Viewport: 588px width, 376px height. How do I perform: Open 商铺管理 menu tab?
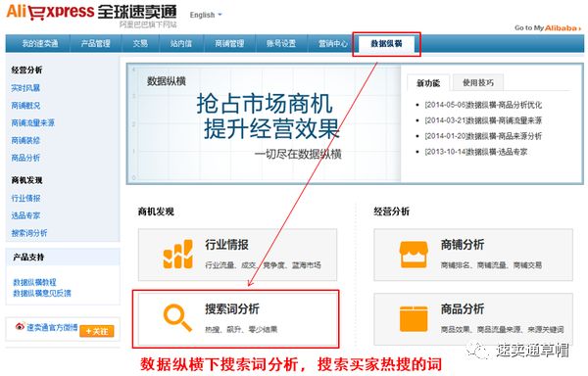pos(229,43)
